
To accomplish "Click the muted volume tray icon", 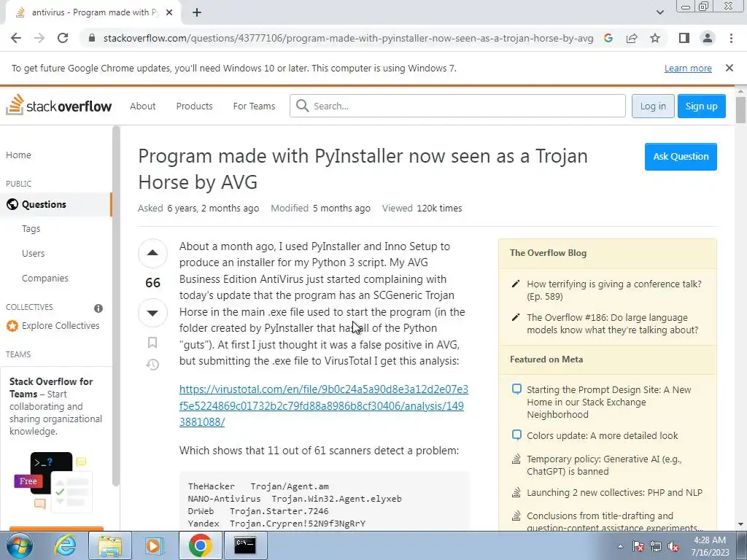I will tap(673, 546).
